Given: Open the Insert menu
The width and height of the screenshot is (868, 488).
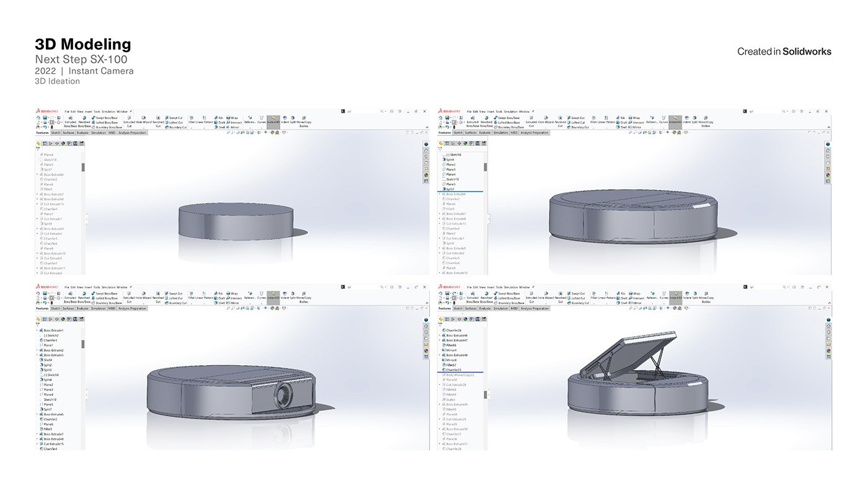Looking at the screenshot, I should (x=89, y=112).
